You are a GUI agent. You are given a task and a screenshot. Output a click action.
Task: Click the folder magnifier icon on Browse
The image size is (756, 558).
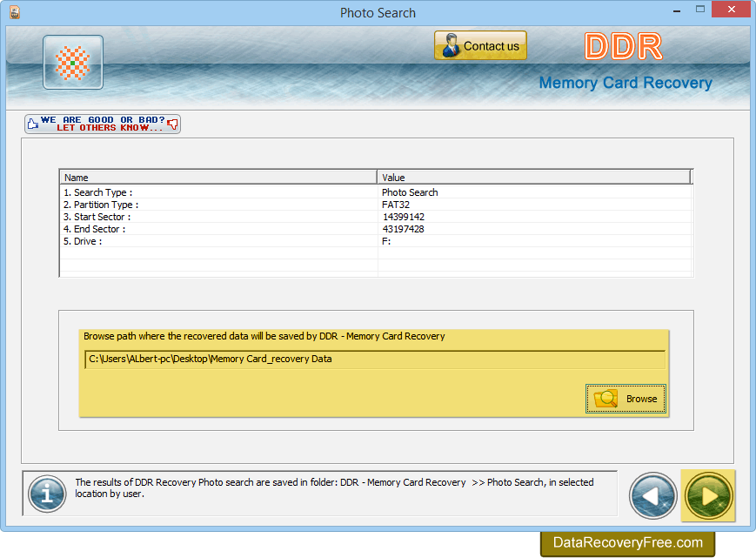(605, 399)
